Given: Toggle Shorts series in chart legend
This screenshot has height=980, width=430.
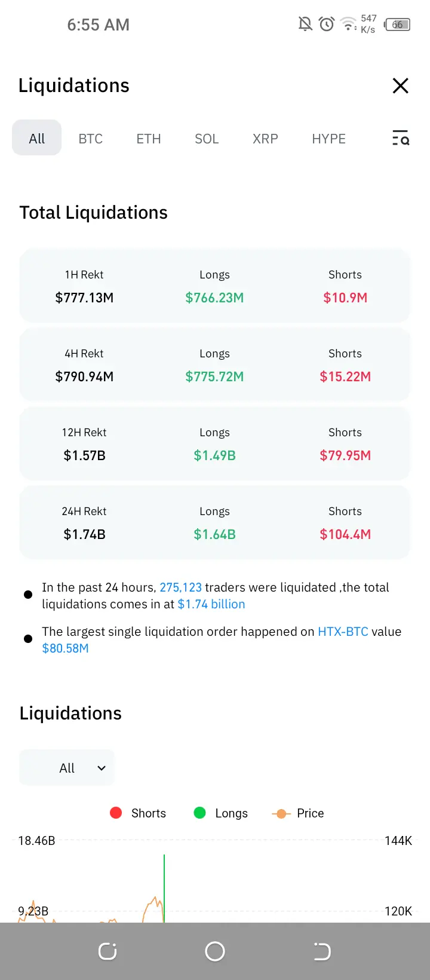Looking at the screenshot, I should click(x=139, y=813).
